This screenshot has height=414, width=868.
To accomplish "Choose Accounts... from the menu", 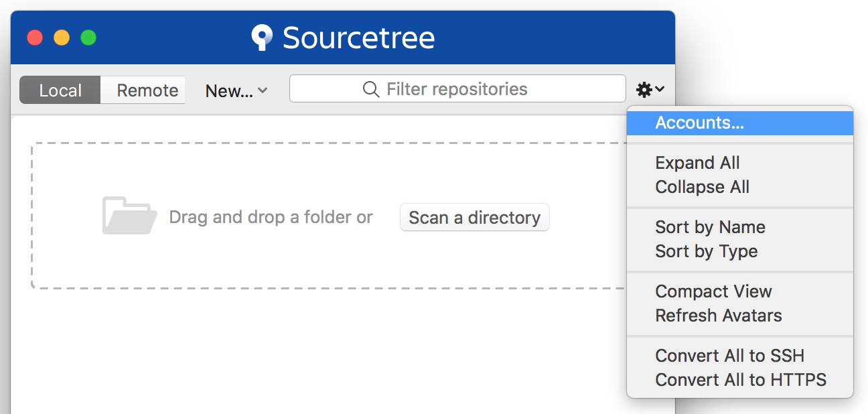I will pyautogui.click(x=740, y=123).
